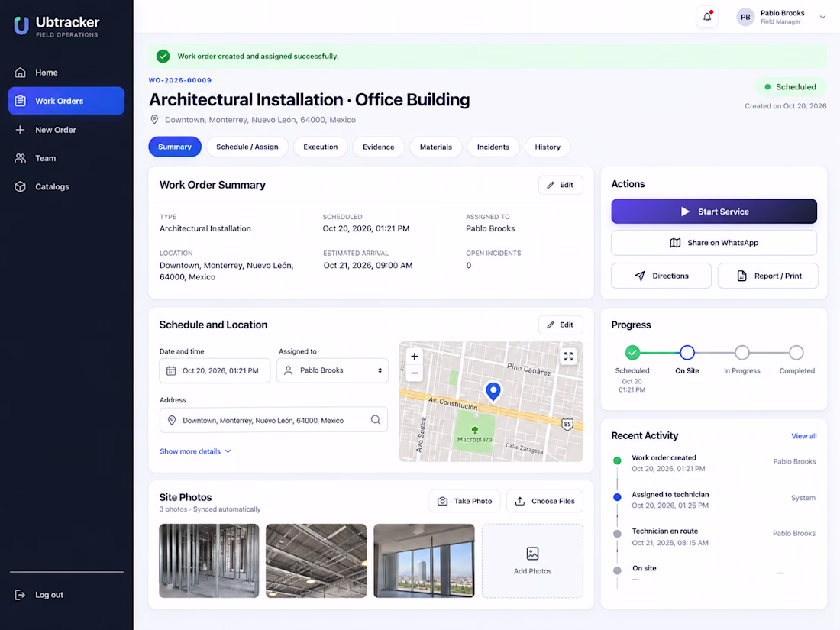Image resolution: width=840 pixels, height=630 pixels.
Task: Click the Start Service button
Action: coord(713,212)
